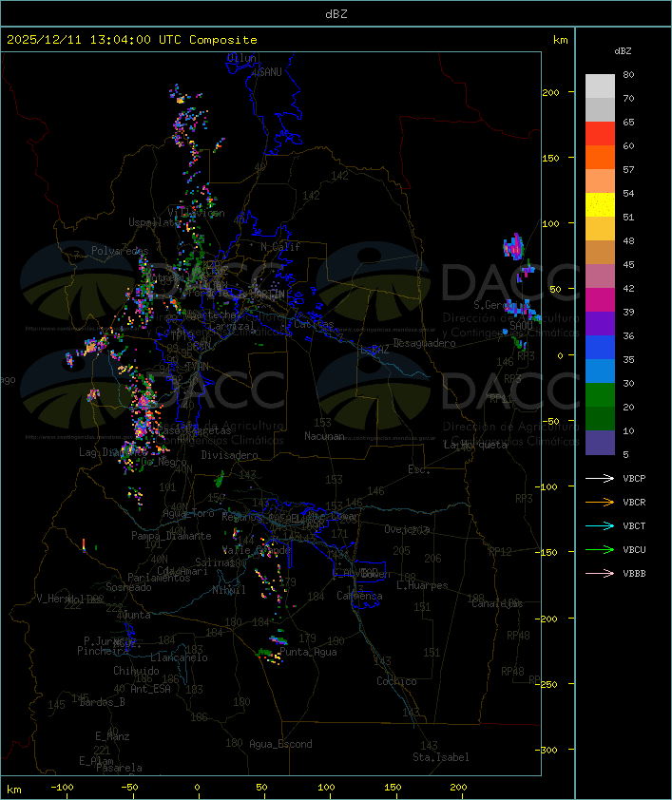Image resolution: width=672 pixels, height=800 pixels.
Task: Click the Canalejas place label
Action: pyautogui.click(x=497, y=603)
